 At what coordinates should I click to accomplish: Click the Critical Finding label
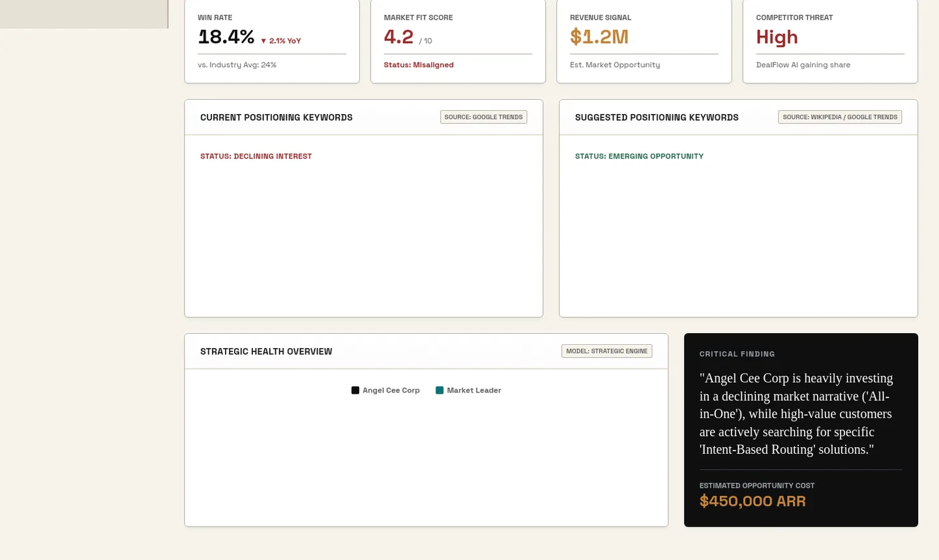click(737, 354)
